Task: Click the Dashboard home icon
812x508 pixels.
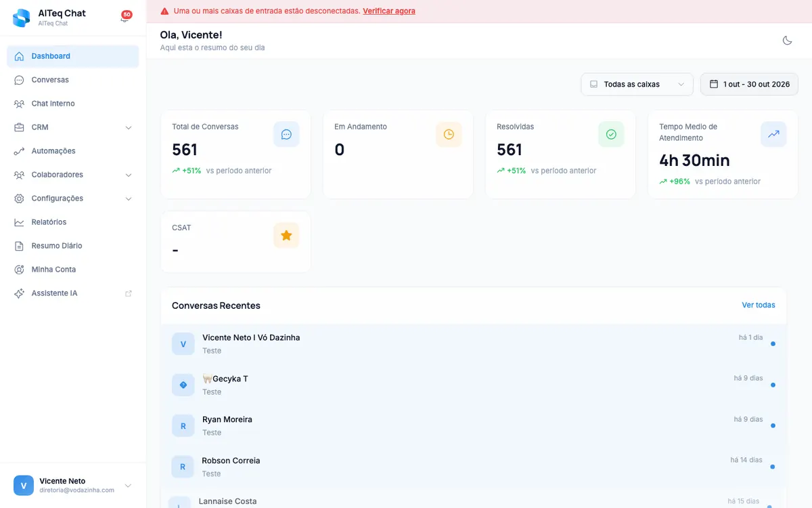Action: coord(19,56)
